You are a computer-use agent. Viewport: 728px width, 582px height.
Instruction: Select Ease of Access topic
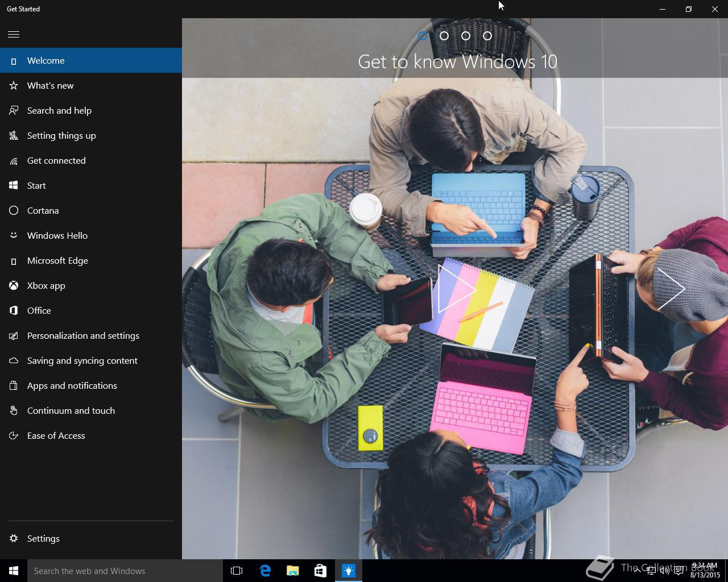click(x=91, y=436)
